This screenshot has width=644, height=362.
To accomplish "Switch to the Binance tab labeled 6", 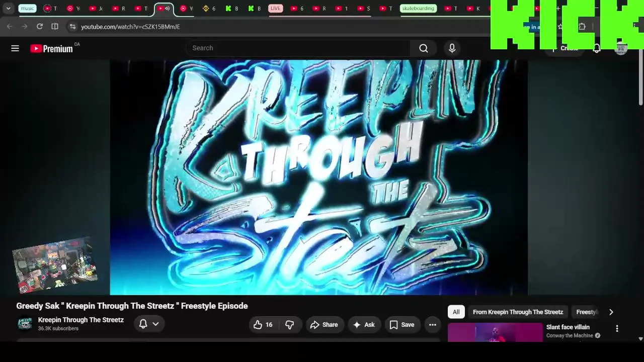I will pyautogui.click(x=208, y=9).
